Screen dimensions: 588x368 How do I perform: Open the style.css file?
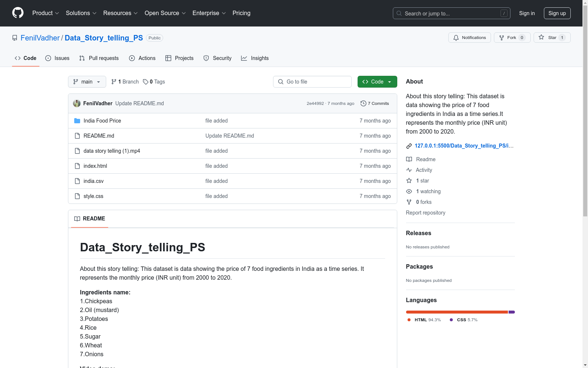pyautogui.click(x=93, y=196)
